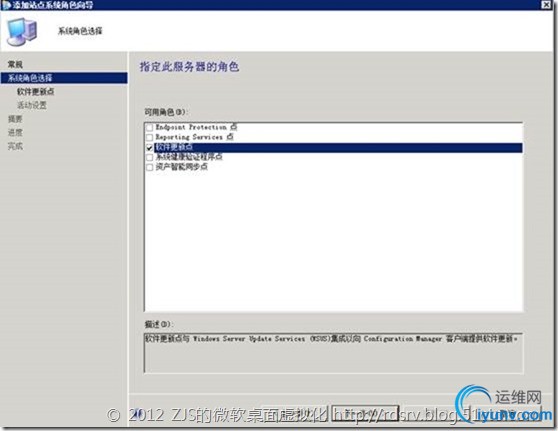
Task: Jump to the 进度 step
Action: 15,132
